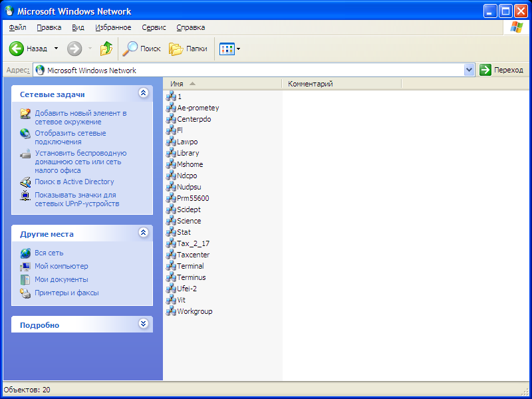Select the Fl workgroup icon
Viewport: 532px width, 399px height.
point(171,130)
